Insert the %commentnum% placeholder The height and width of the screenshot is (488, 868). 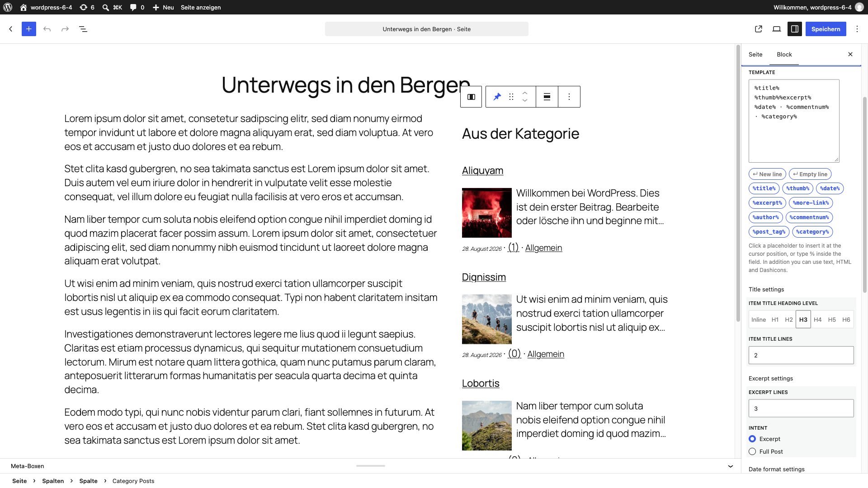tap(809, 217)
